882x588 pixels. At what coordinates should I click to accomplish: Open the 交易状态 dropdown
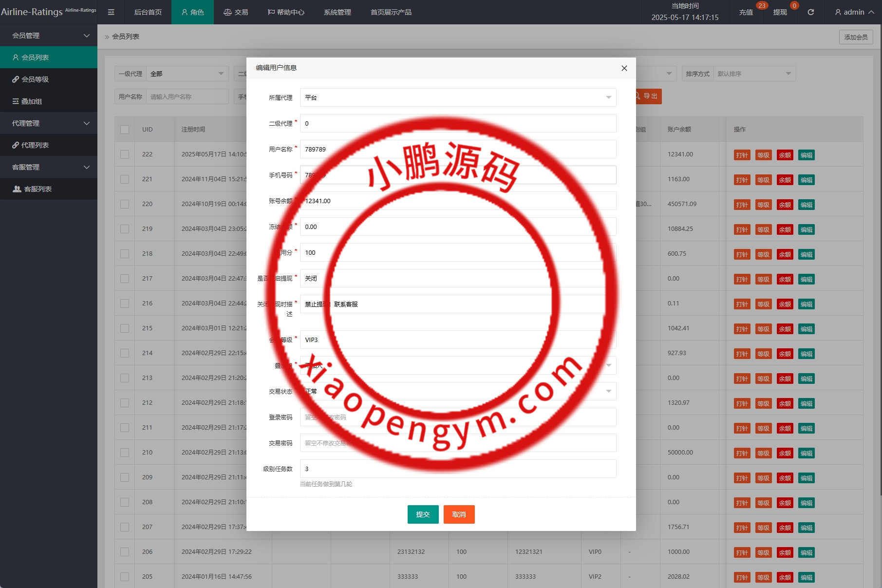(458, 391)
